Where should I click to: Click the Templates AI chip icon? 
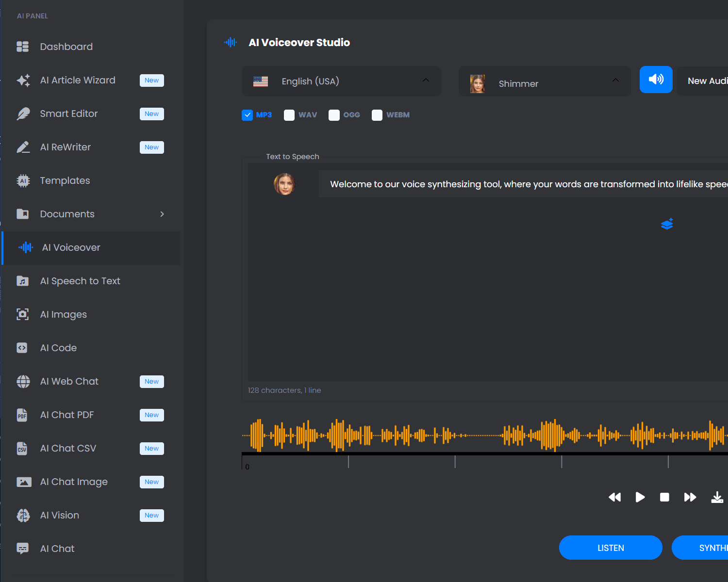tap(23, 180)
